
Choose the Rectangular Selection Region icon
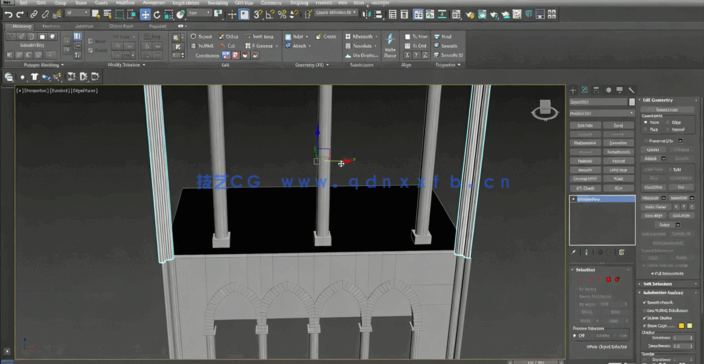[119, 14]
